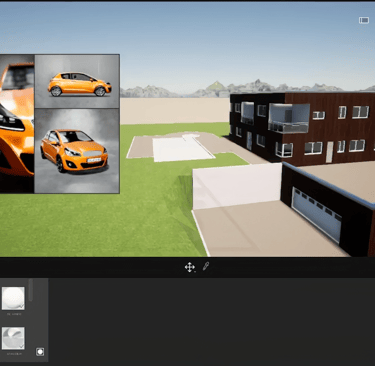The image size is (375, 366).
Task: Click the label under the glossy sphere material
Action: tap(13, 354)
